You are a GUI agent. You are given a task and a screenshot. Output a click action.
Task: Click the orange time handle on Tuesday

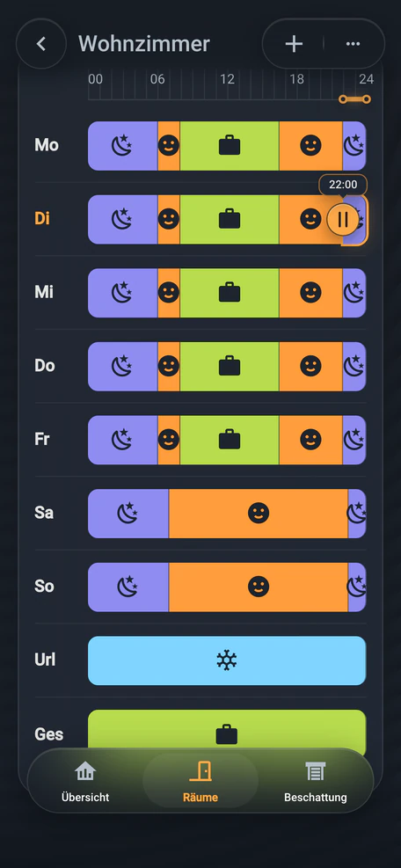342,219
